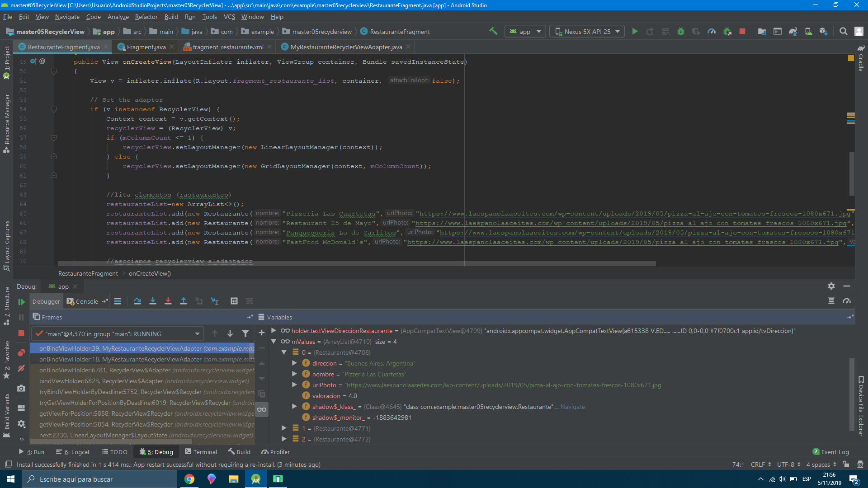868x488 pixels.
Task: Click Show Execution Point icon
Action: pos(118,301)
